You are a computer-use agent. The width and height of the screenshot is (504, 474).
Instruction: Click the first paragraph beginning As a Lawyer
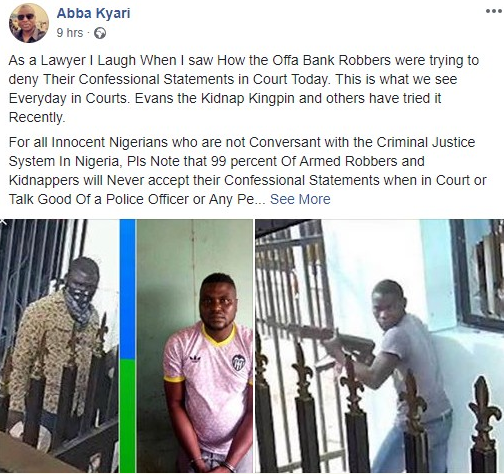(244, 89)
